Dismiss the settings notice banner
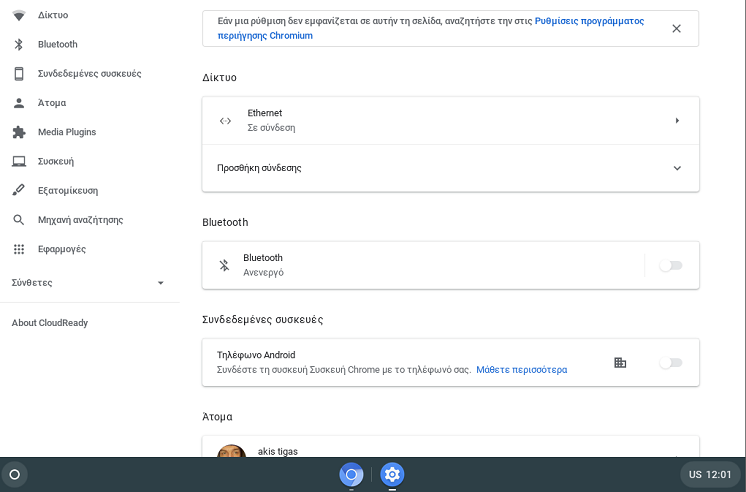 pos(676,29)
